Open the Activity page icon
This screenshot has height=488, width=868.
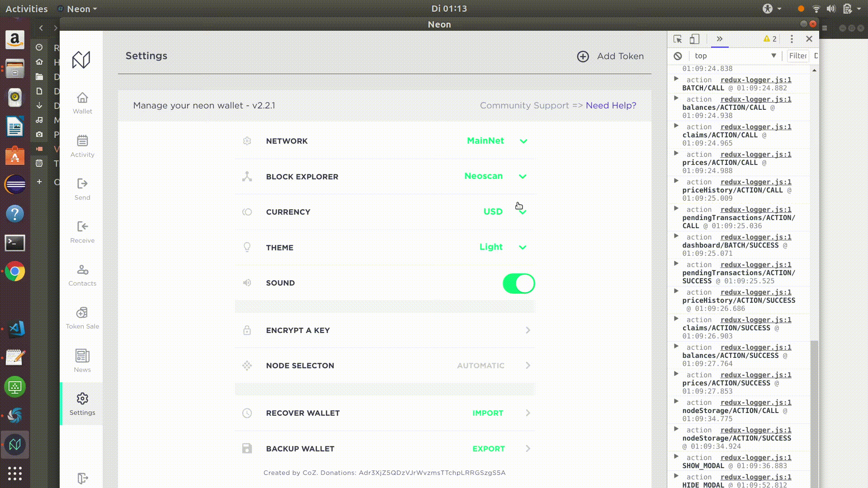pyautogui.click(x=82, y=141)
